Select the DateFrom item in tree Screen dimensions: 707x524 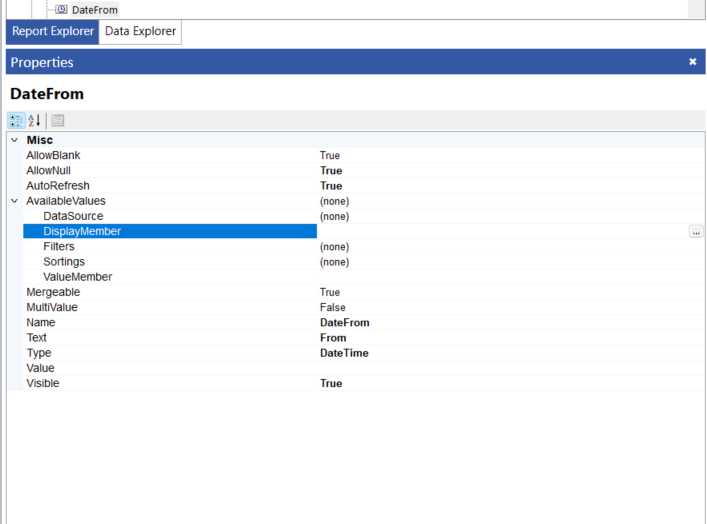coord(94,9)
